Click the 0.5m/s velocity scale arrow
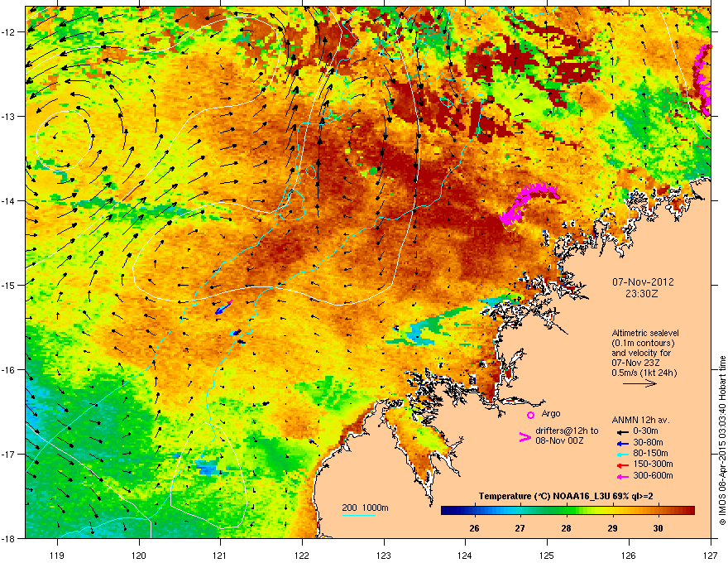Image resolution: width=728 pixels, height=563 pixels. [x=639, y=383]
